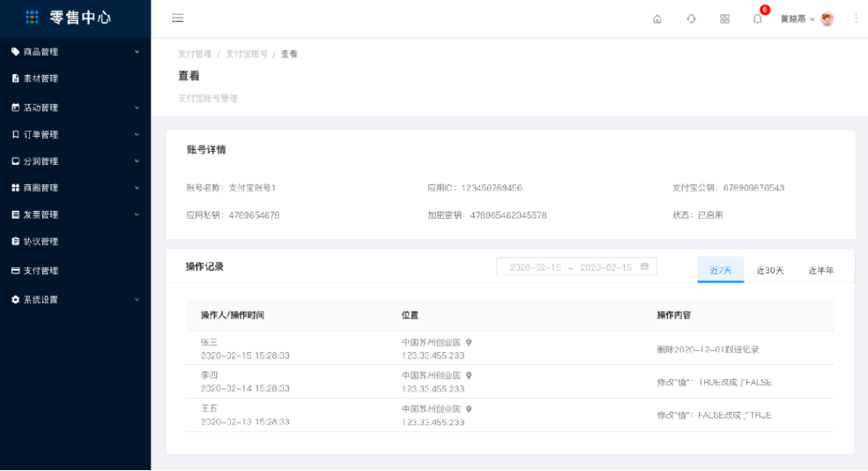Click 支付宝公钥 value 678909876543
This screenshot has width=868, height=471.
(x=753, y=188)
